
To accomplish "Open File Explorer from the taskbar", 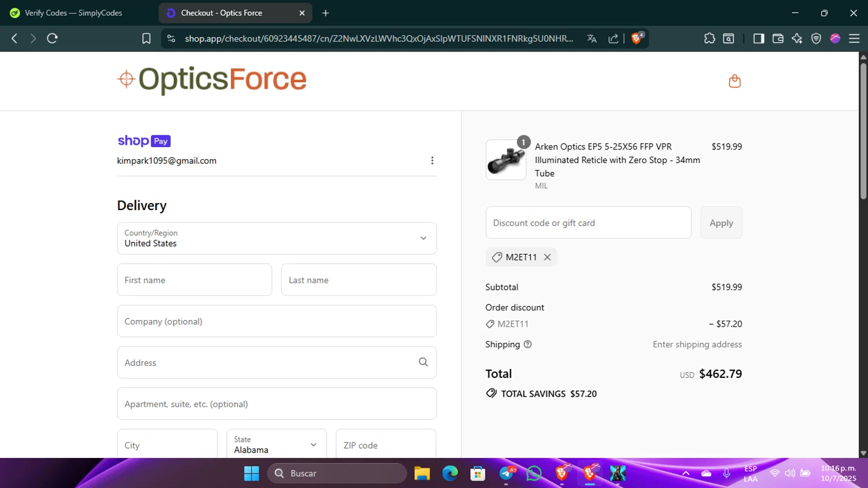I will click(422, 474).
